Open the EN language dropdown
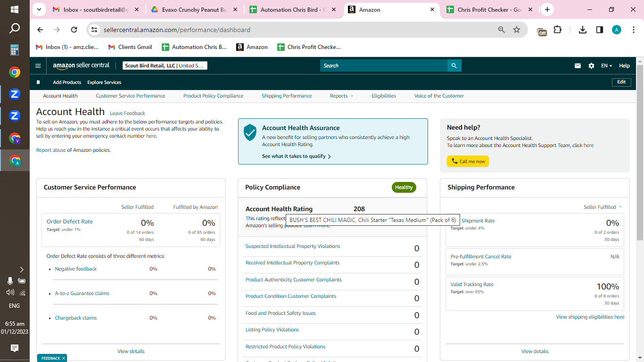Image resolution: width=644 pixels, height=362 pixels. click(x=606, y=66)
